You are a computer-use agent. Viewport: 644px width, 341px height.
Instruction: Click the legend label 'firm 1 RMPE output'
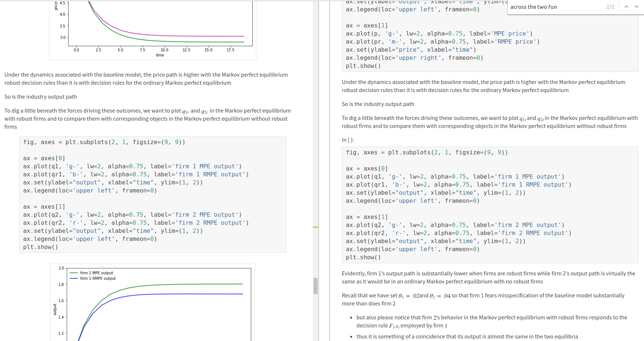click(x=99, y=278)
